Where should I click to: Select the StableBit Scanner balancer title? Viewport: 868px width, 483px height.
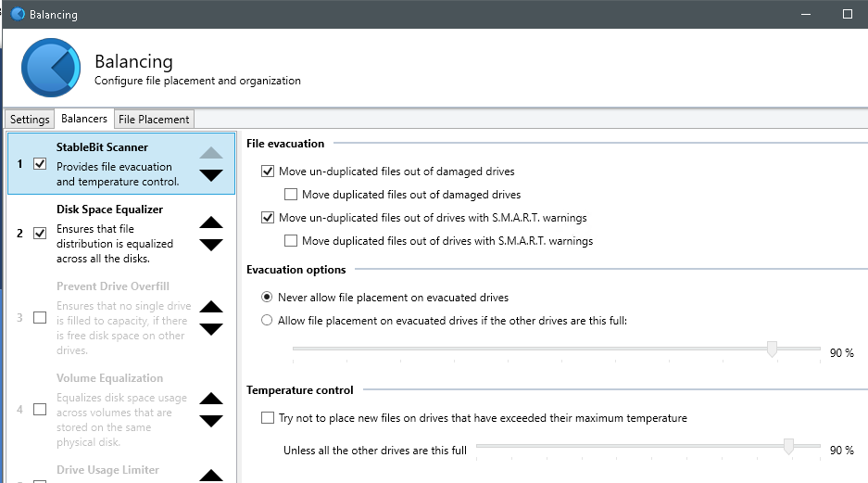tap(103, 147)
